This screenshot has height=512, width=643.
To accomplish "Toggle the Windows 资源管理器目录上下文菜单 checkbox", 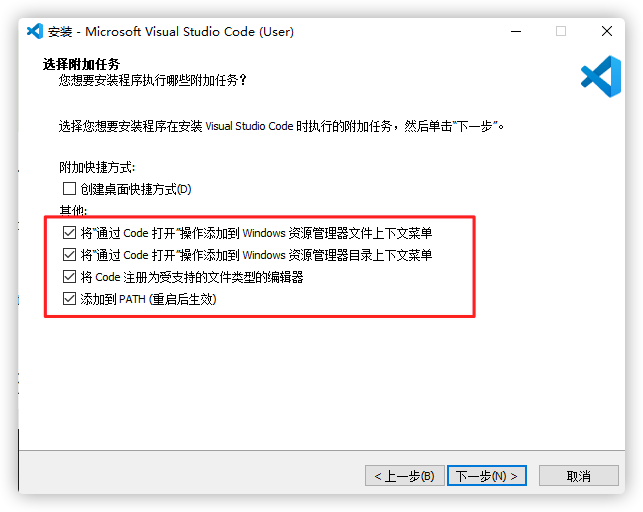I will pos(69,255).
